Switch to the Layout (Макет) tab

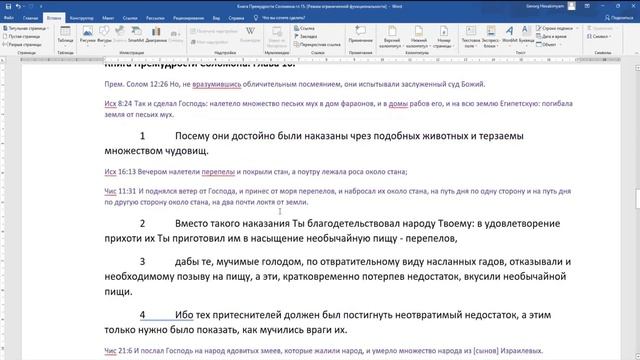point(108,18)
